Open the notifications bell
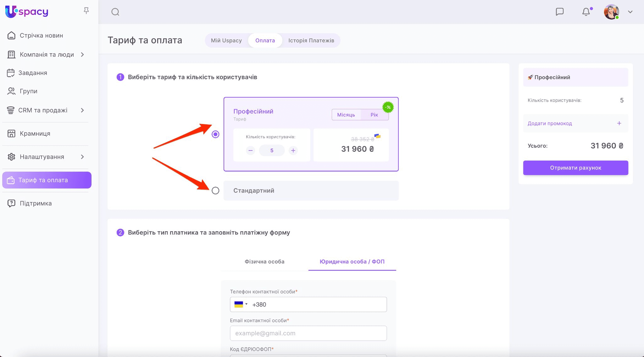 pos(586,12)
